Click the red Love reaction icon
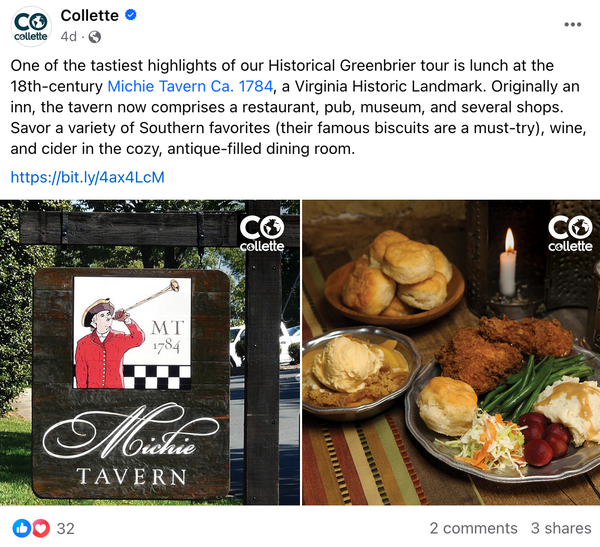 (41, 528)
